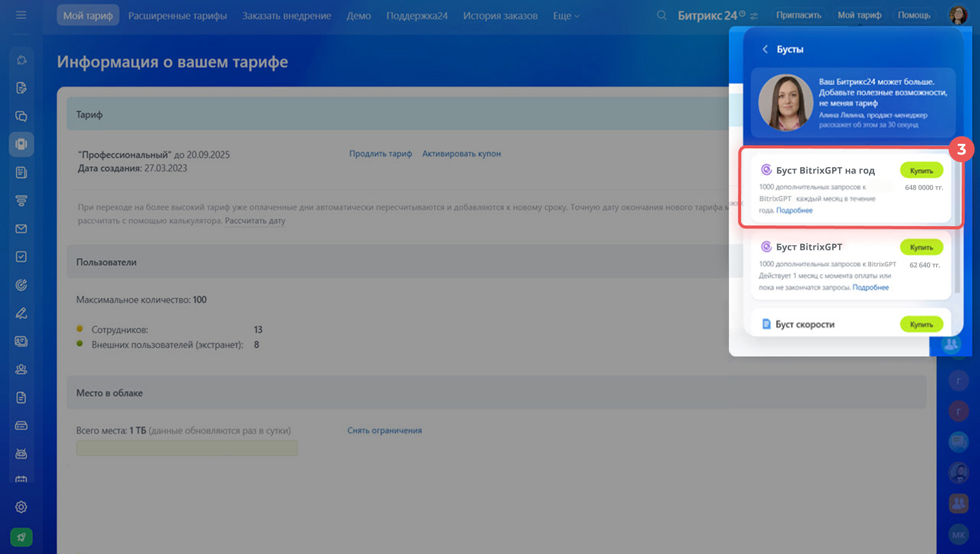980x554 pixels.
Task: Click the back arrow beside Бусты
Action: pyautogui.click(x=765, y=49)
